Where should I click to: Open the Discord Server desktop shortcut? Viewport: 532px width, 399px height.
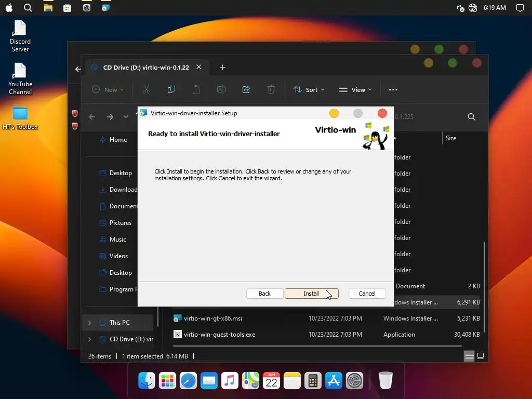tap(20, 36)
